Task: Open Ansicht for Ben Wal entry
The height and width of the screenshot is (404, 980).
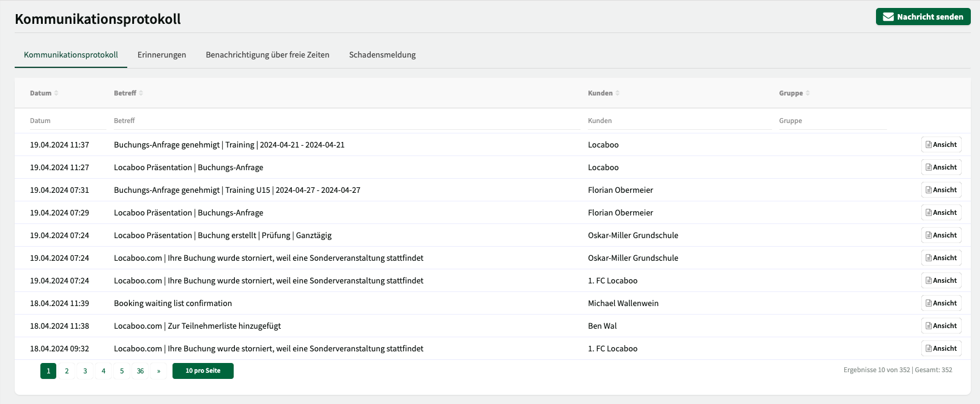Action: tap(941, 326)
